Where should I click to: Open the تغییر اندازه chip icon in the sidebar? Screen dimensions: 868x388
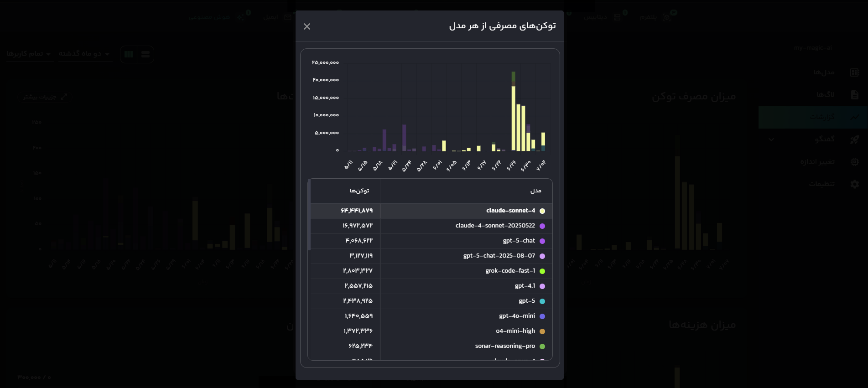tap(854, 162)
